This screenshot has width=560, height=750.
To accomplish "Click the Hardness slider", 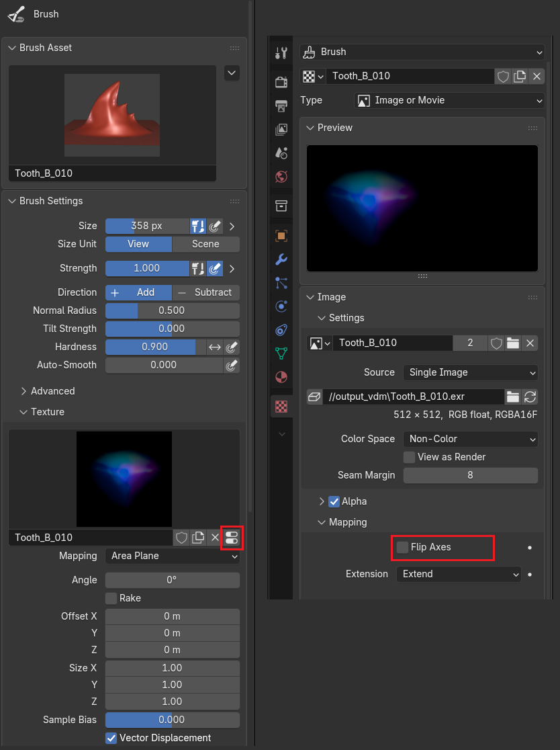I will pos(156,347).
